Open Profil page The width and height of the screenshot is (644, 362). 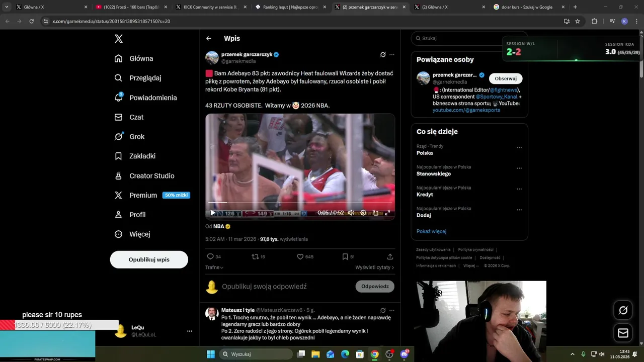point(130,215)
